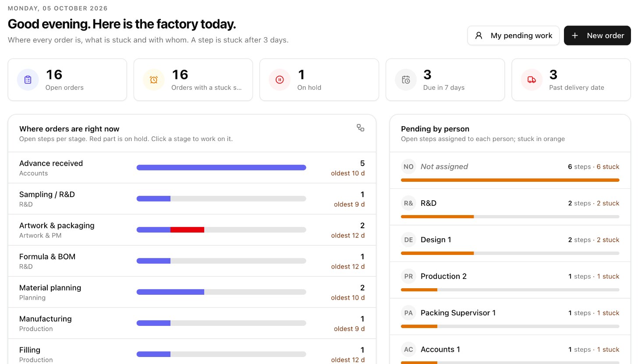The width and height of the screenshot is (638, 364).
Task: Open the Open orders card
Action: pos(67,80)
